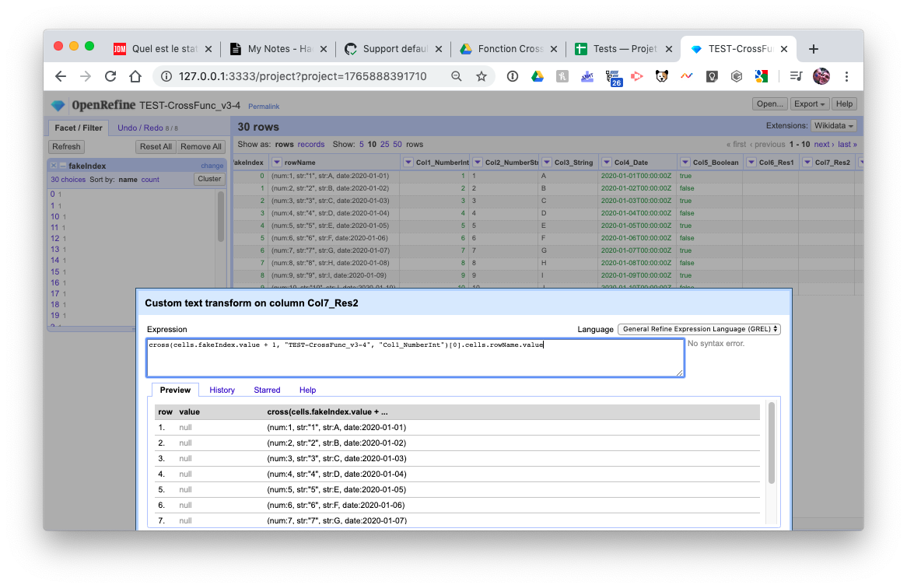
Task: Click change link on fakeIndex facet
Action: (x=212, y=166)
